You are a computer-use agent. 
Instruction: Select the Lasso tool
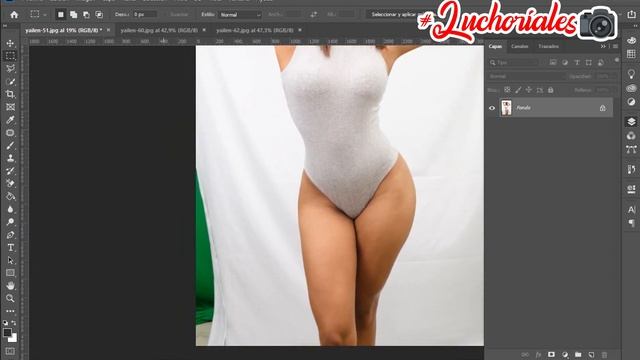point(10,68)
